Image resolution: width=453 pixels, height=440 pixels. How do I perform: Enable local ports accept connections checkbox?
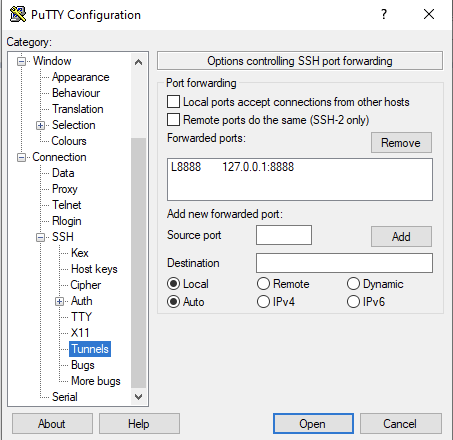(x=173, y=102)
